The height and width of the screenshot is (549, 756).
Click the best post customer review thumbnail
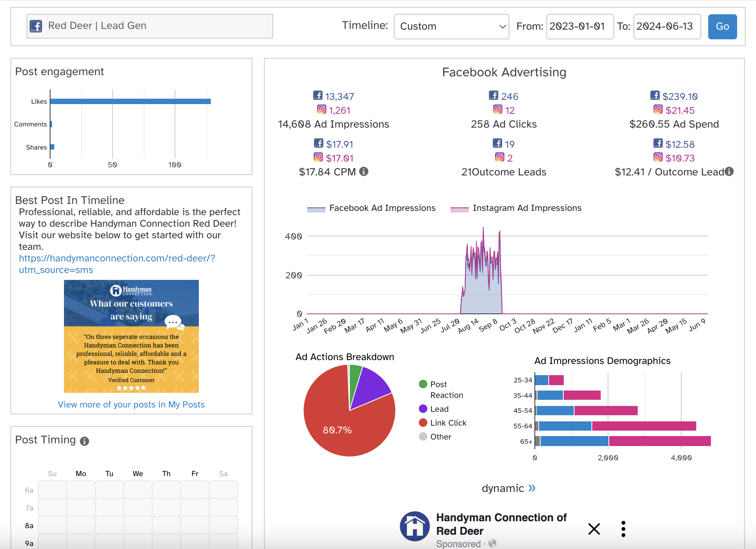click(x=131, y=336)
